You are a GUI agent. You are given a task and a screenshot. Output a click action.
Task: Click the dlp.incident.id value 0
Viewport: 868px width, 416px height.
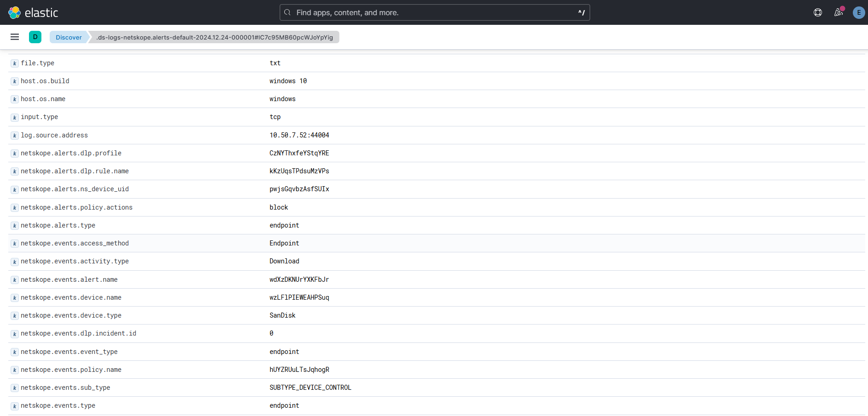pos(271,333)
